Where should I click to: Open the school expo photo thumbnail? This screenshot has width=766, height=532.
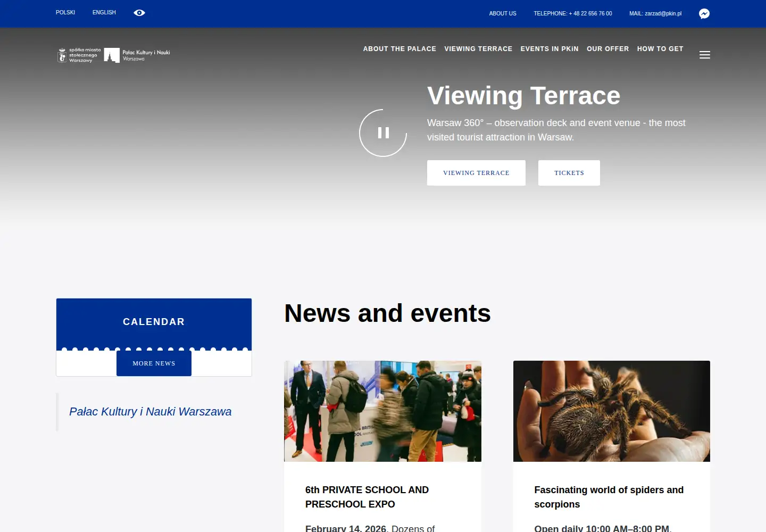pyautogui.click(x=382, y=411)
